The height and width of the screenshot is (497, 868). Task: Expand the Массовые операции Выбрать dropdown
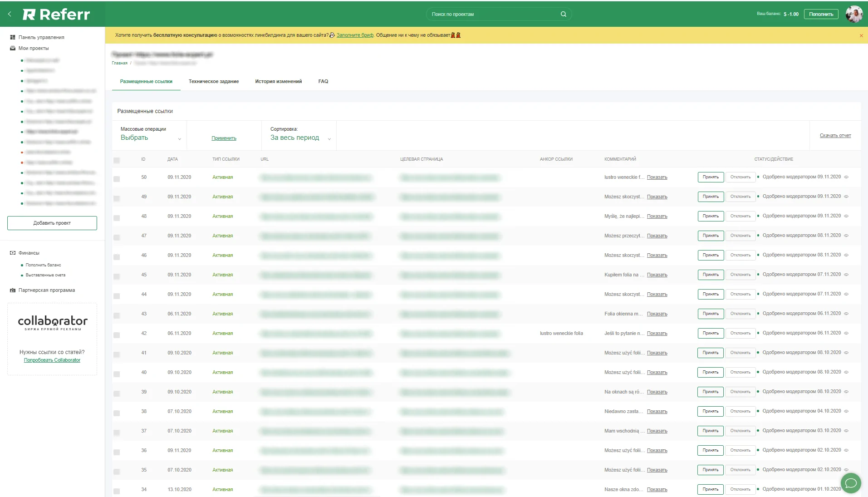150,138
